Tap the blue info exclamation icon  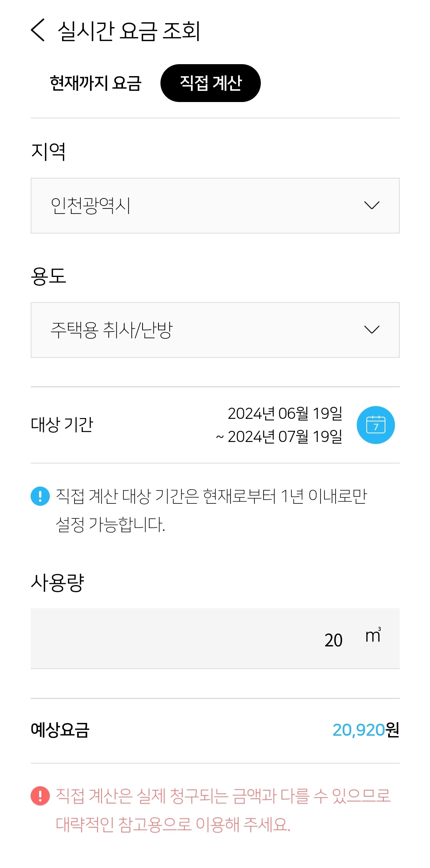click(40, 496)
